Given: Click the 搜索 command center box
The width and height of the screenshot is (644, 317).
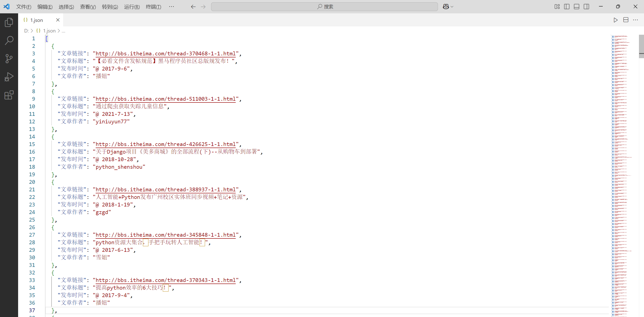Looking at the screenshot, I should pos(324,7).
